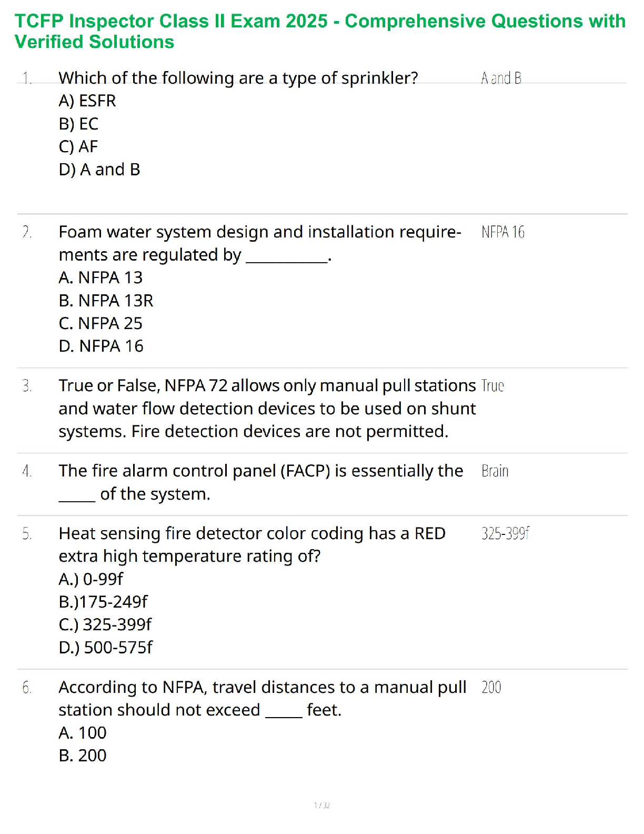Click option "D) A and B"
This screenshot has height=834, width=644.
tap(99, 170)
